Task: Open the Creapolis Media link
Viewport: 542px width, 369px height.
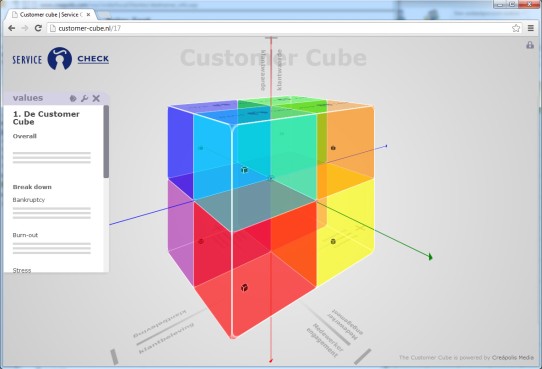Action: click(513, 358)
